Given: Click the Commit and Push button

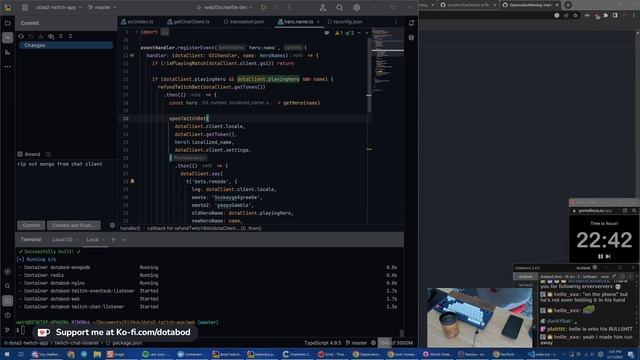Looking at the screenshot, I should (73, 225).
